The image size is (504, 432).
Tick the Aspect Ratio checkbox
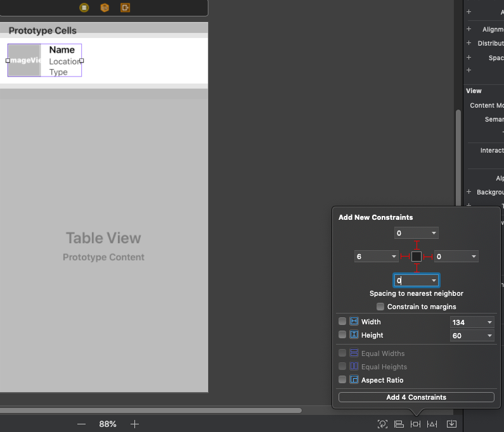[342, 380]
